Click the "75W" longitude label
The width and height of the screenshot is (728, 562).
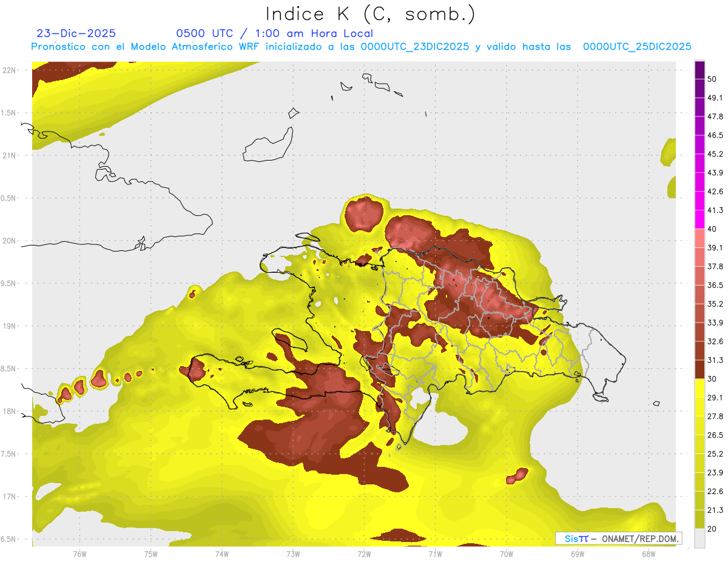pos(150,554)
